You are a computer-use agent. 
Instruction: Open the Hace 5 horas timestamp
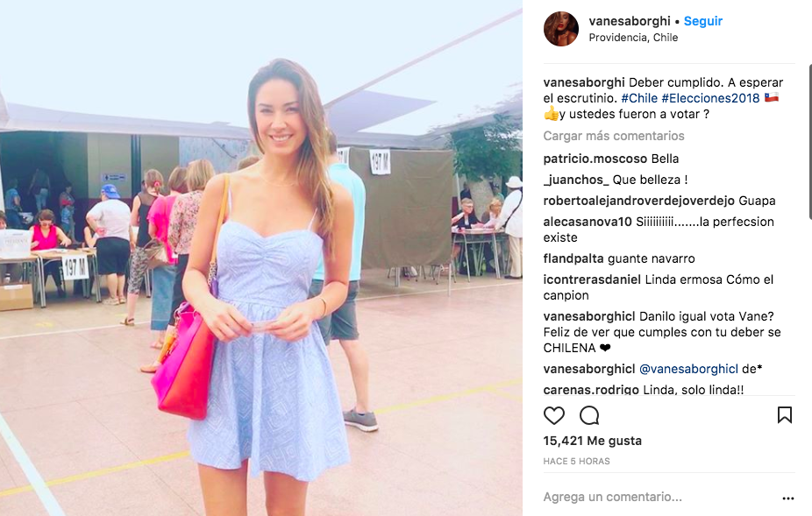click(x=576, y=461)
